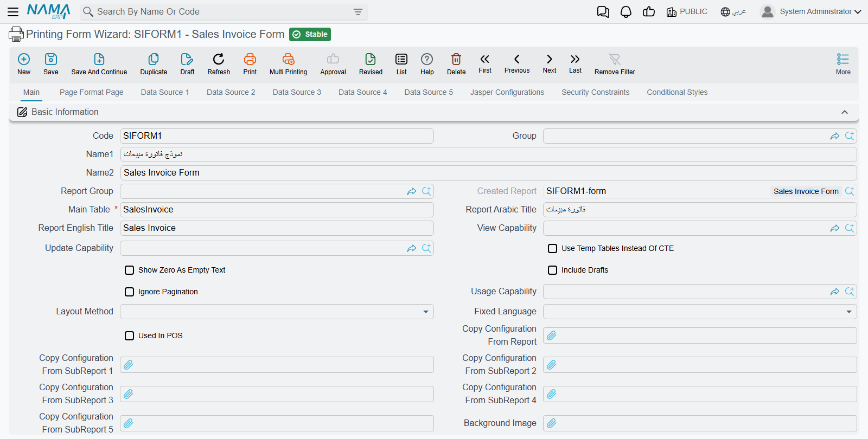Toggle Use Temp Tables Instead Of CTE

click(x=553, y=248)
